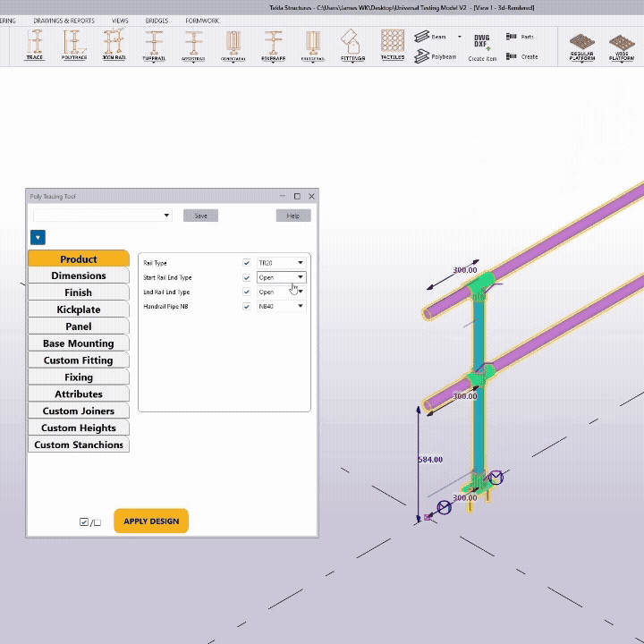644x644 pixels.
Task: Toggle the Handrail Pipe NB checkbox
Action: coord(247,306)
